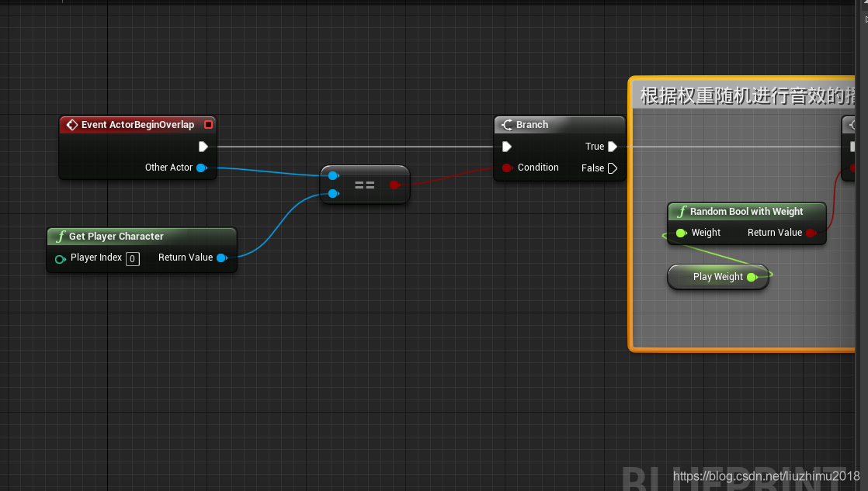Click the Event ActorBeginOverlap node title
The image size is (868, 491).
point(137,125)
